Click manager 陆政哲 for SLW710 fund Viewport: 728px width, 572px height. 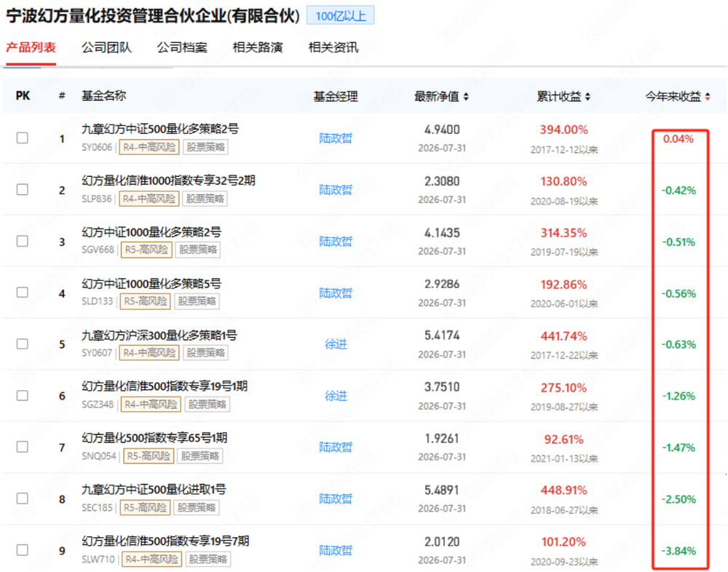[336, 550]
